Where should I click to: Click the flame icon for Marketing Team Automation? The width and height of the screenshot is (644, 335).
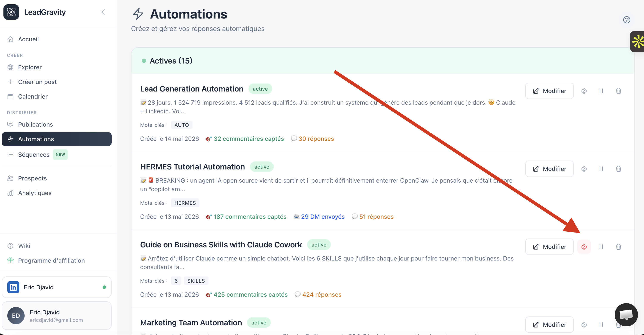pyautogui.click(x=584, y=325)
